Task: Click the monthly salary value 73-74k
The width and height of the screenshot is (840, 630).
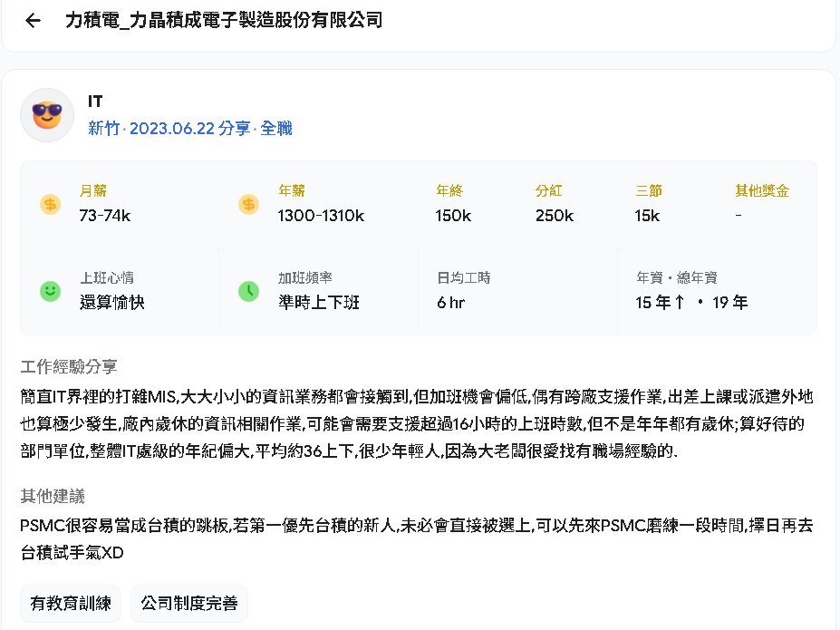Action: click(105, 216)
